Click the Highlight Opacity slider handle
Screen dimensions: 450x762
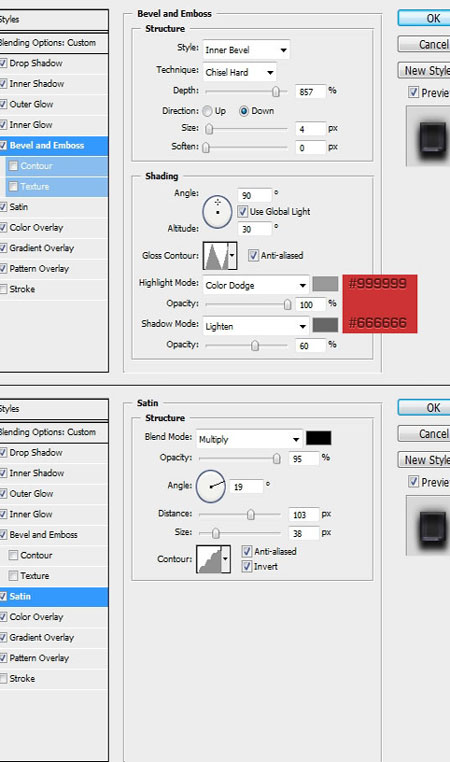click(x=287, y=304)
